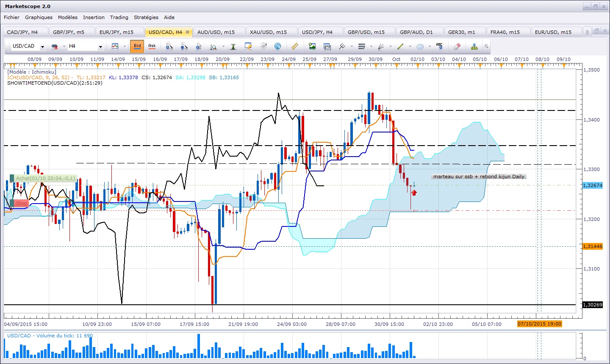Click the SHOWTIMETOEND(USD/CAD) indicator label
The image size is (610, 364).
[x=55, y=83]
